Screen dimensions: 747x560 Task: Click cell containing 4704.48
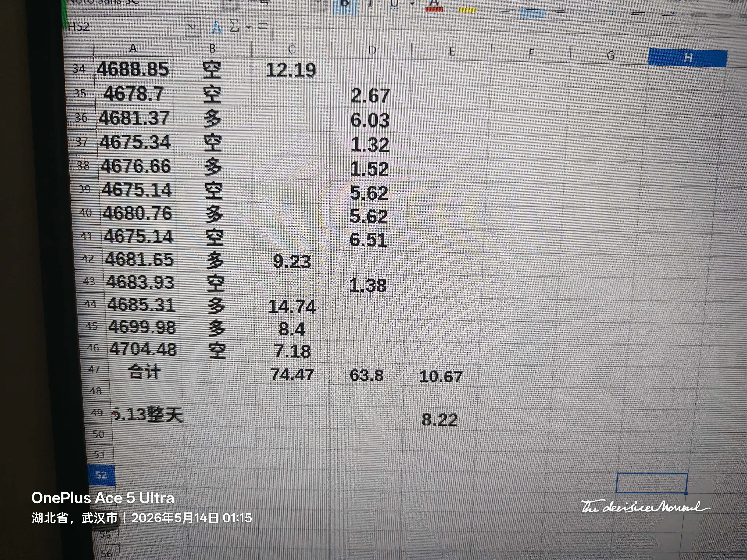pyautogui.click(x=144, y=349)
